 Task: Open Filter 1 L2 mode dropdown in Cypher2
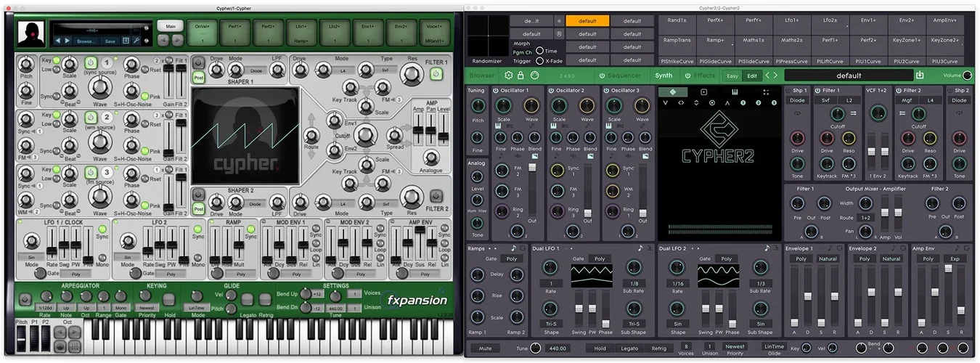[x=849, y=101]
